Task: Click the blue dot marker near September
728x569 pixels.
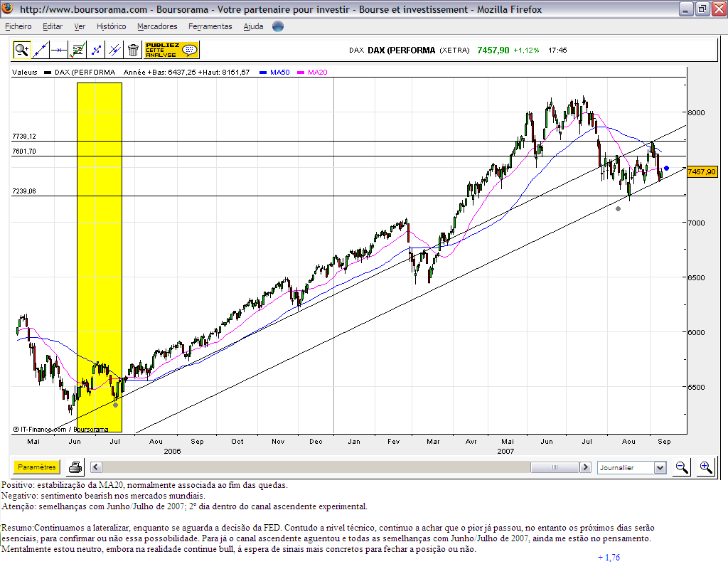Action: point(666,168)
